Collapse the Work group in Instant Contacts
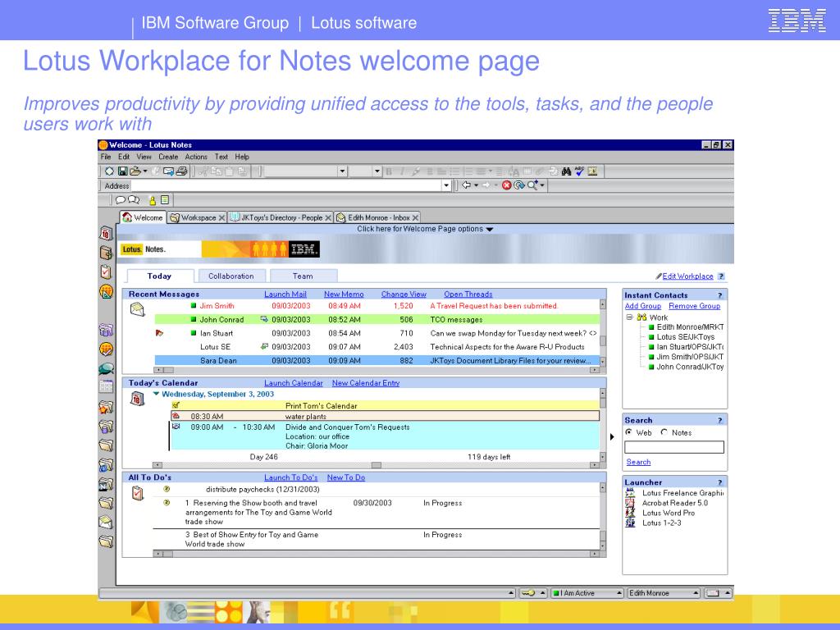The image size is (840, 630). [630, 317]
